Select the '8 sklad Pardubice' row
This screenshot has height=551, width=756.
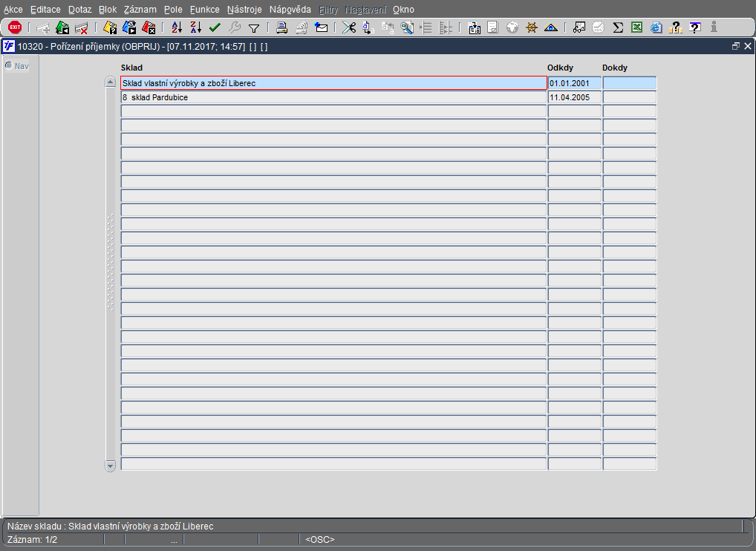pos(333,97)
